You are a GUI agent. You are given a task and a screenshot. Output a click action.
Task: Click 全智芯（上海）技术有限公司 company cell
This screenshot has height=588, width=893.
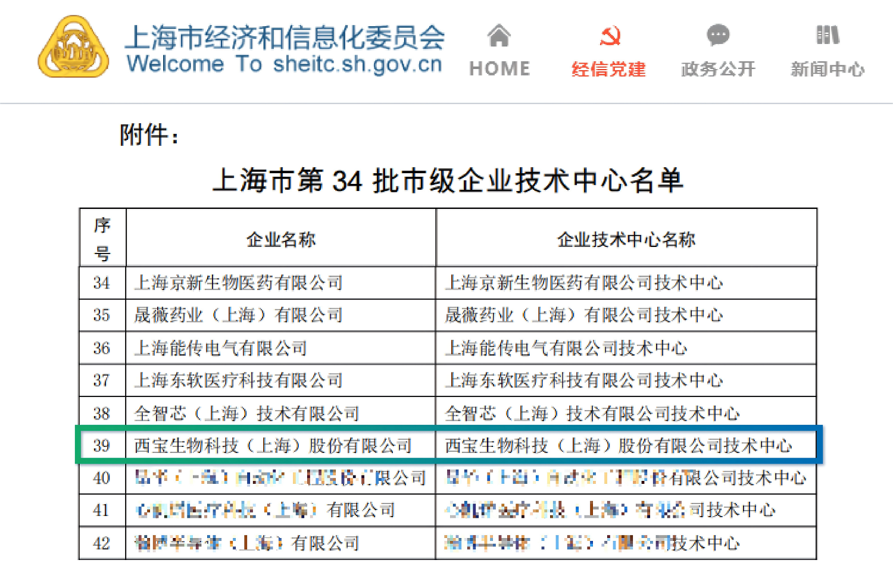(x=246, y=413)
